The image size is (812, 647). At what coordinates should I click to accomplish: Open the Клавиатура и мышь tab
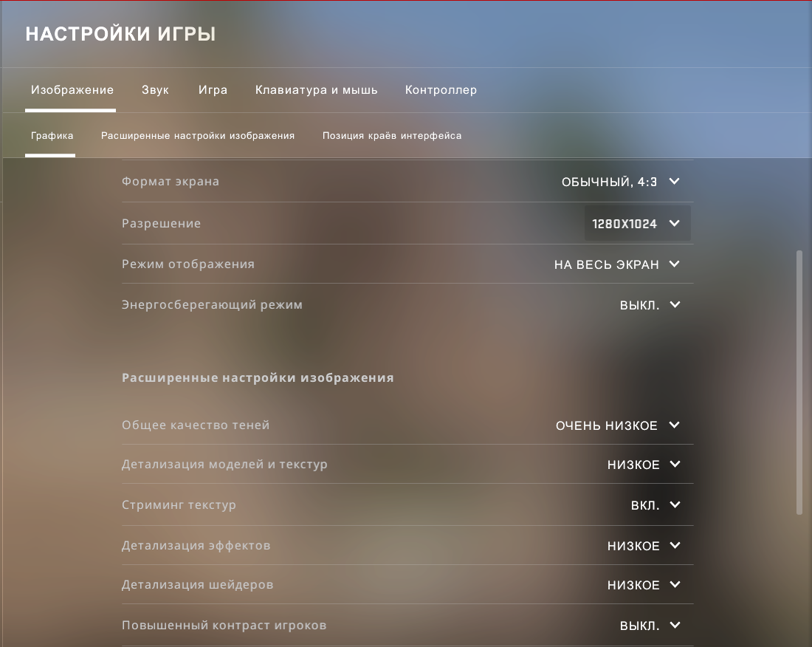(x=317, y=90)
